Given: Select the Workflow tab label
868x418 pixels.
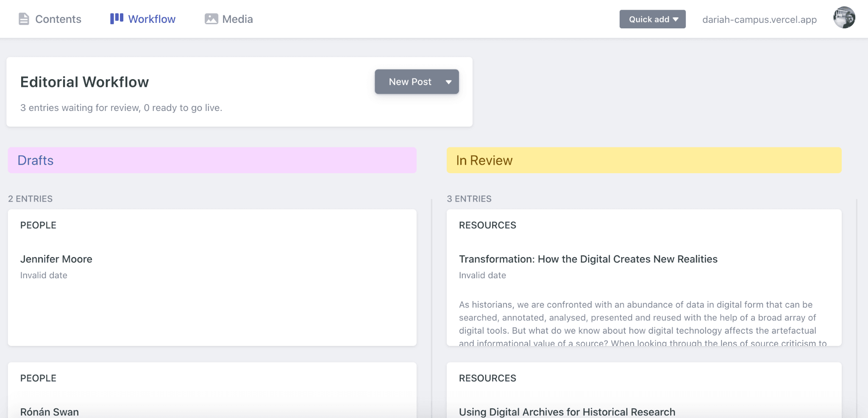Looking at the screenshot, I should tap(152, 19).
